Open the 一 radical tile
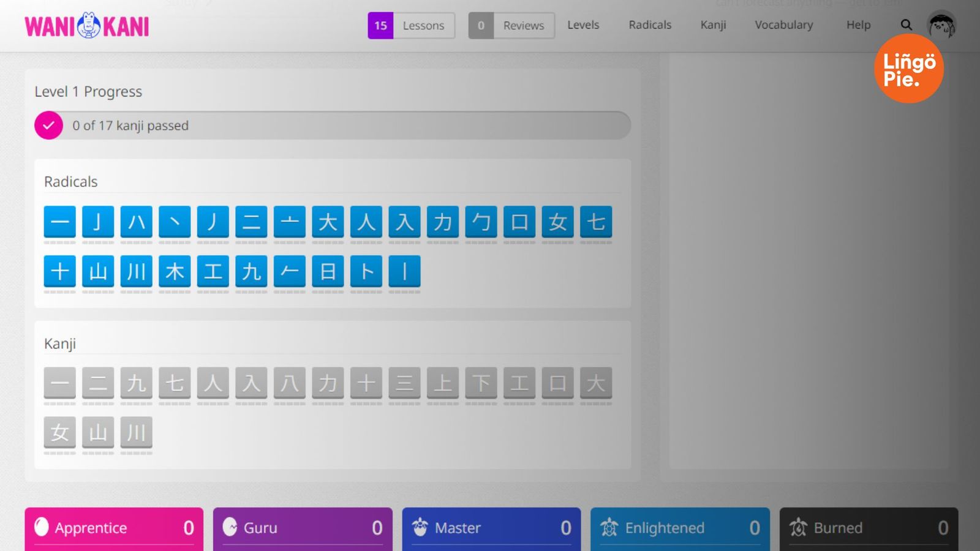Viewport: 980px width, 551px height. coord(59,222)
